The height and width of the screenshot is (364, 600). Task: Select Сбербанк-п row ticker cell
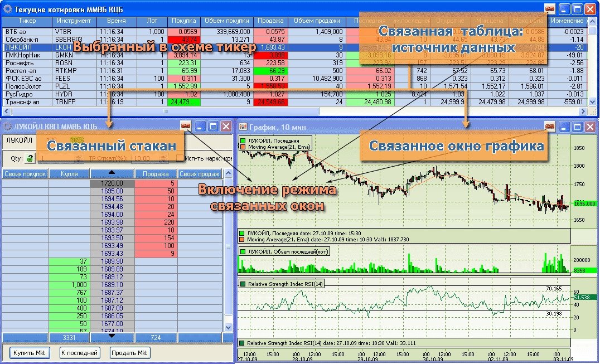[27, 40]
